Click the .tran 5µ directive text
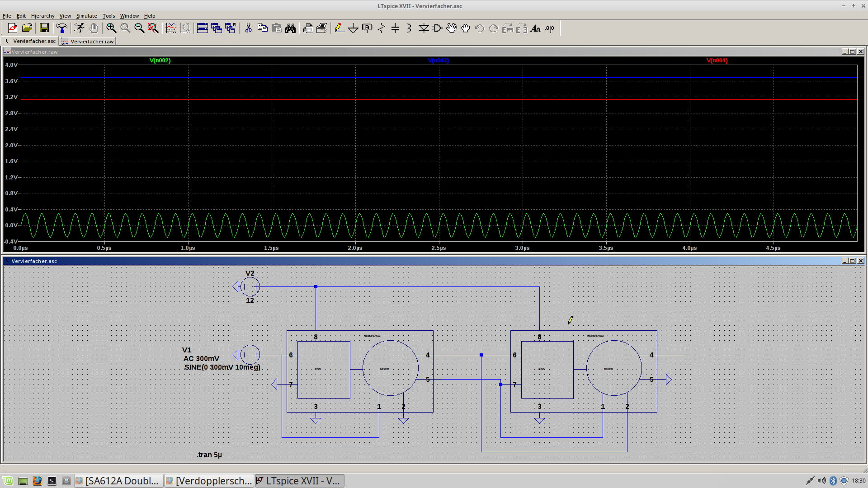Screen dimensions: 868x488 tap(209, 455)
